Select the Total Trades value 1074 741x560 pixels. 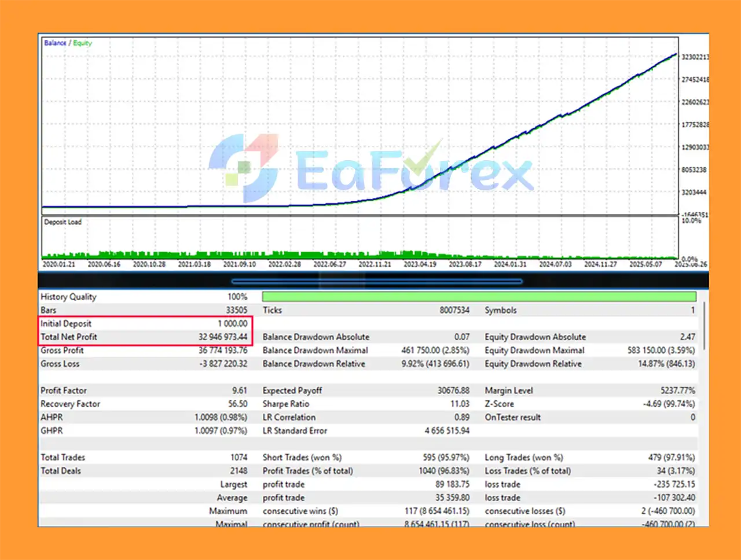(x=239, y=457)
